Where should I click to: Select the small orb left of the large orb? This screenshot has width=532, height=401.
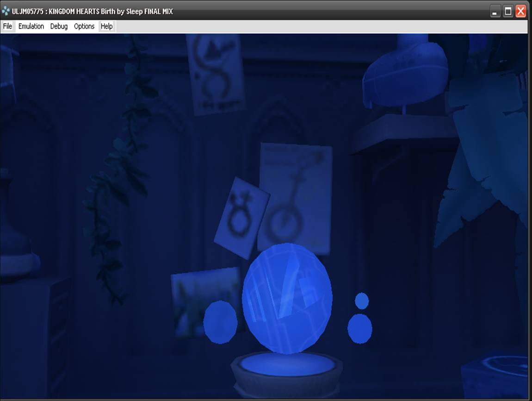point(221,322)
